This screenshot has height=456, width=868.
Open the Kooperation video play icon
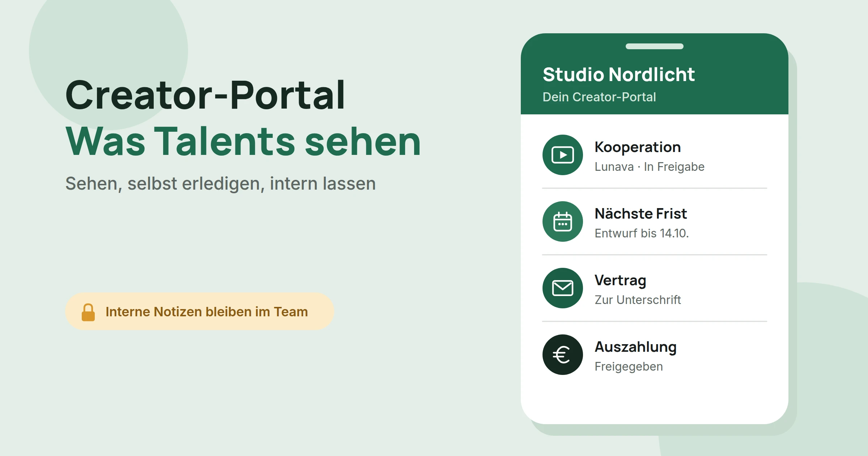pos(563,155)
